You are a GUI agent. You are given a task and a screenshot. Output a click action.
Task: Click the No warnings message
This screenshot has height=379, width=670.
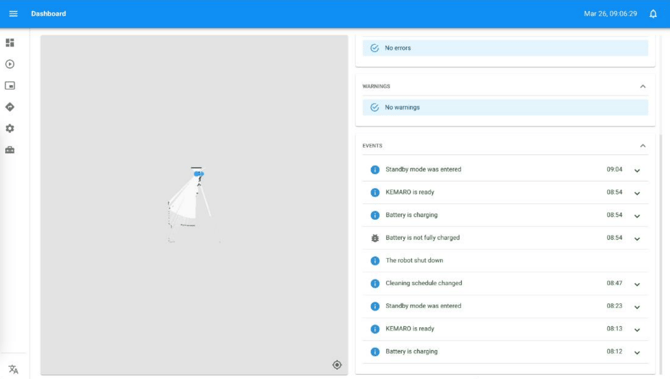(505, 107)
